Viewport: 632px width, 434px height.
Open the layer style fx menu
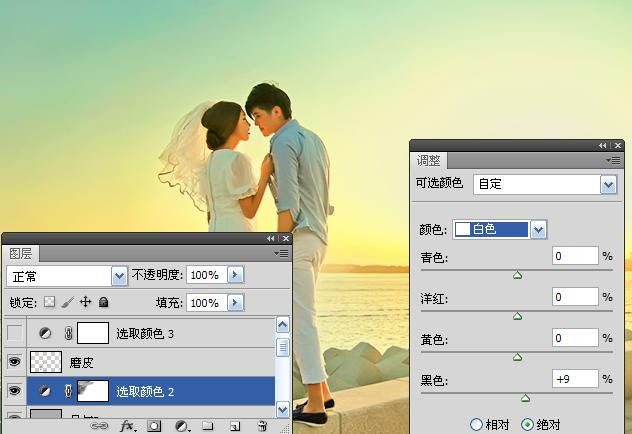point(128,426)
